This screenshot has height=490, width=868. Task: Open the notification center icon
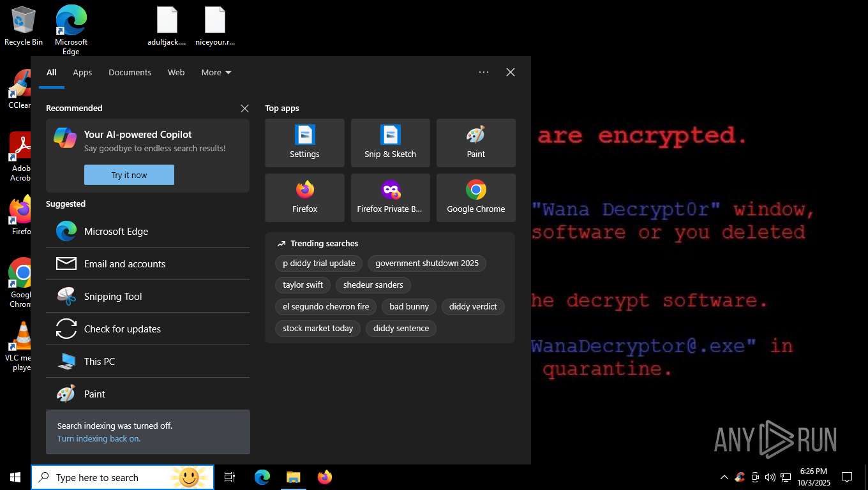(847, 477)
